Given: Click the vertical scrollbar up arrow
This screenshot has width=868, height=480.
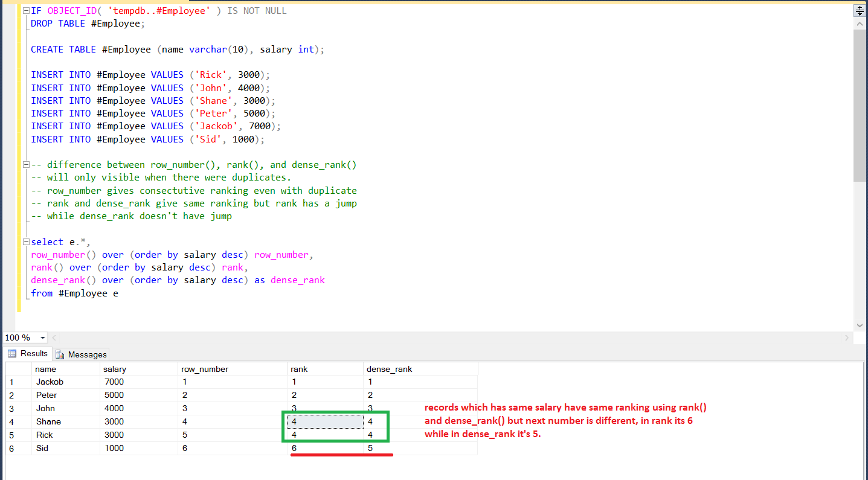Looking at the screenshot, I should point(860,23).
